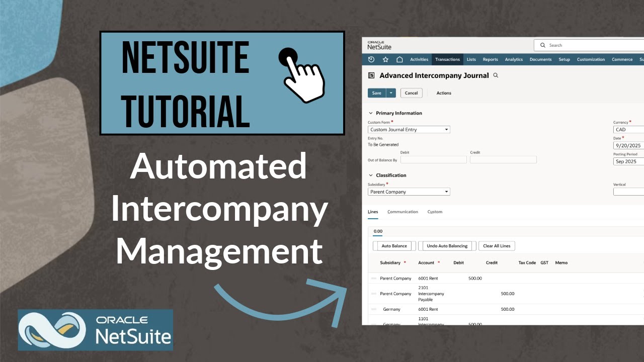Click the Clear All Lines button
The width and height of the screenshot is (644, 362).
[497, 246]
